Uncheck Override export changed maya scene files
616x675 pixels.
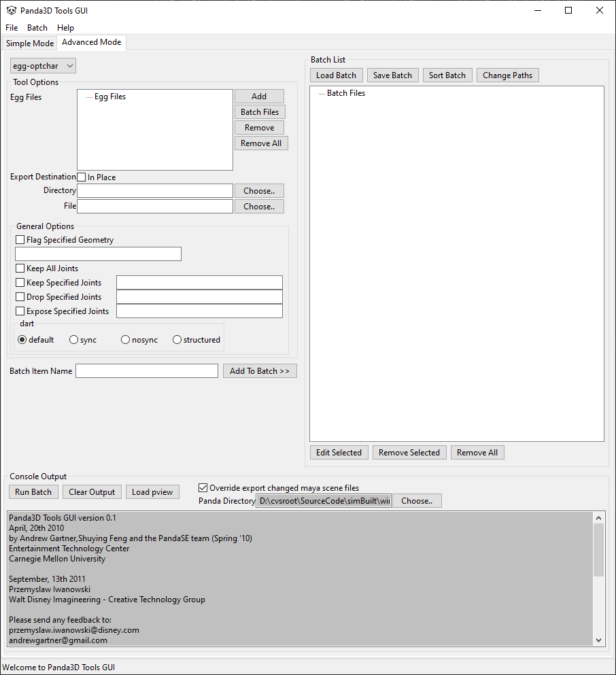pos(203,488)
